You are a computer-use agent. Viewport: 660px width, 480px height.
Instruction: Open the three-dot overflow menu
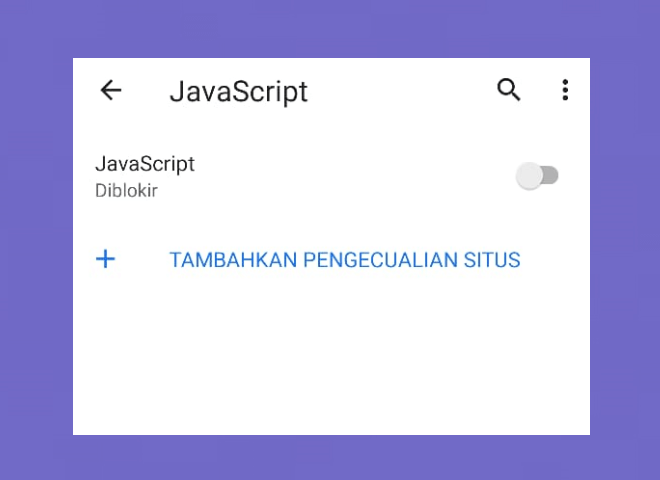click(x=565, y=90)
